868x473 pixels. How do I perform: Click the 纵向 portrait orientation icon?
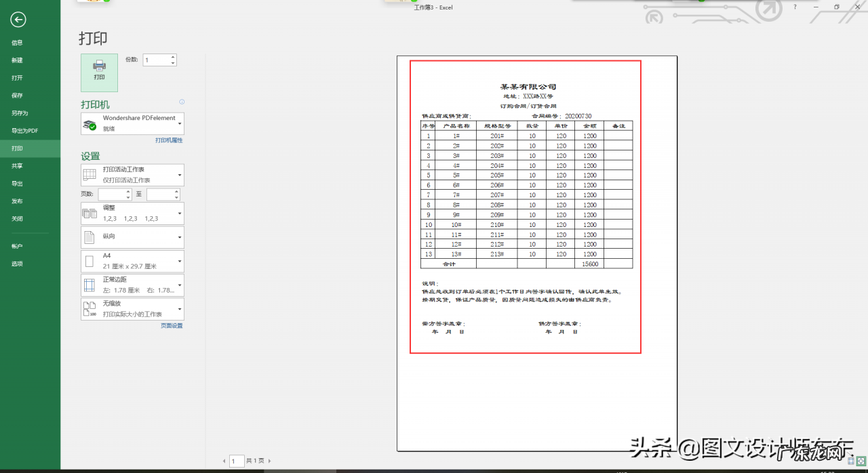pyautogui.click(x=89, y=236)
